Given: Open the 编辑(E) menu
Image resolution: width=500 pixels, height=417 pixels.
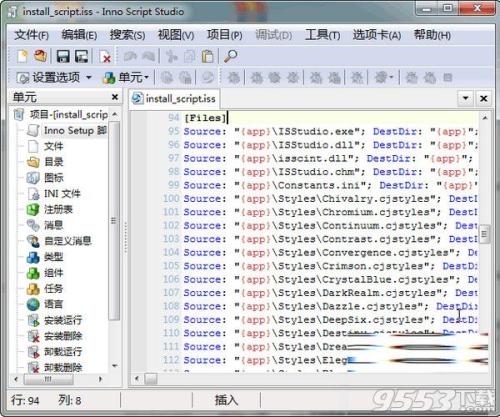Looking at the screenshot, I should pos(79,35).
